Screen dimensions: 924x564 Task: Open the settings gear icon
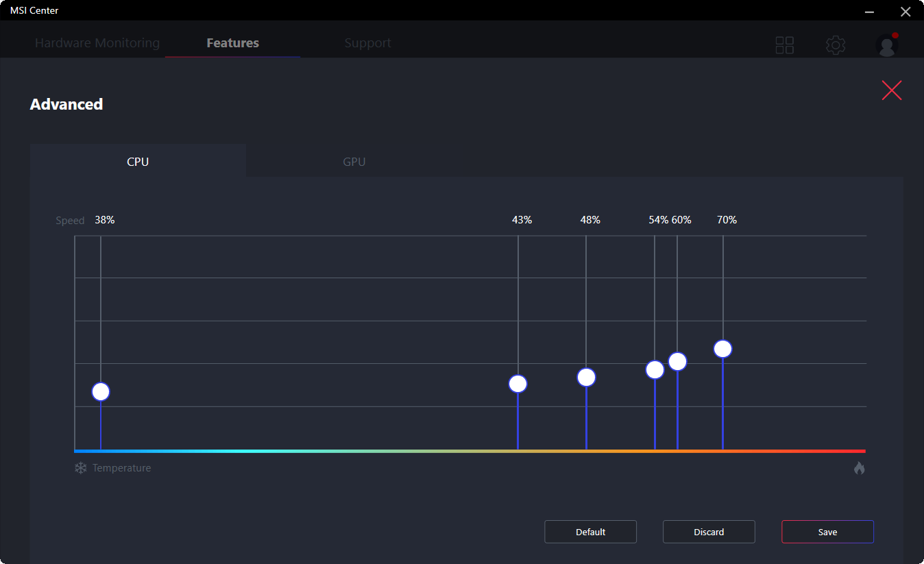pyautogui.click(x=835, y=45)
